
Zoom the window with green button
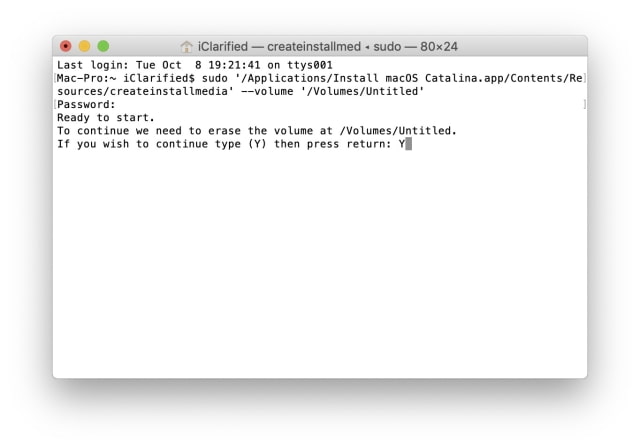(x=103, y=46)
